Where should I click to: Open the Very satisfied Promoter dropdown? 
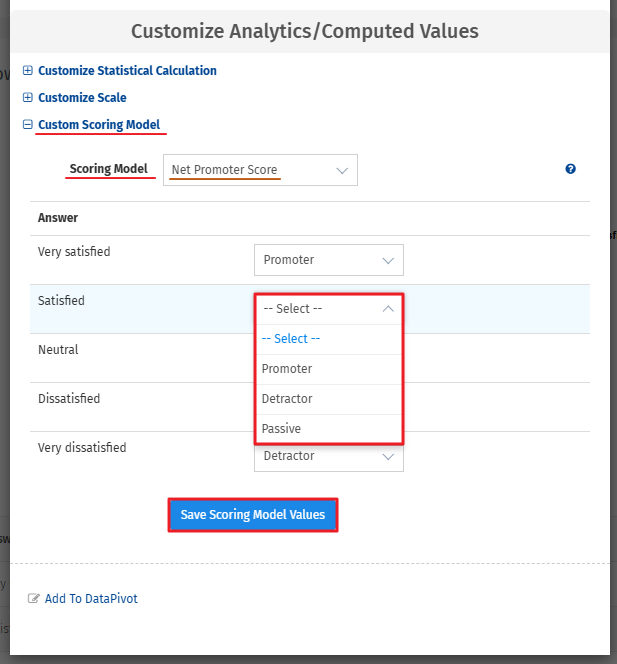(x=328, y=260)
